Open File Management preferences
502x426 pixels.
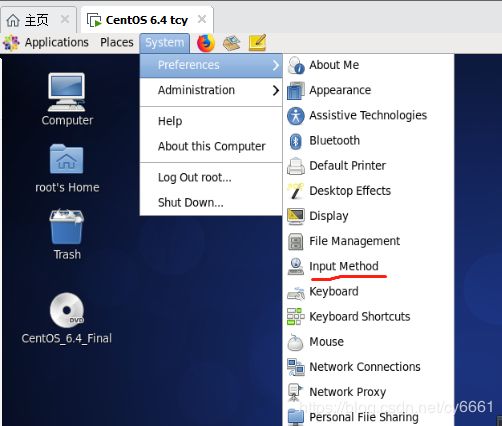point(368,241)
